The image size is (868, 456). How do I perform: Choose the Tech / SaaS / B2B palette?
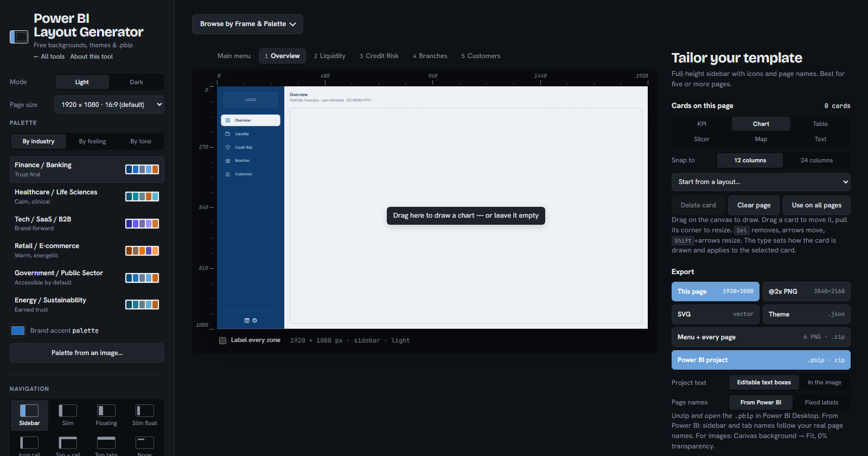point(87,224)
